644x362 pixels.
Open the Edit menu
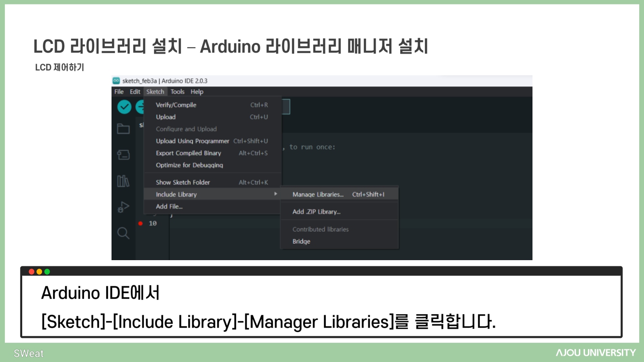point(135,92)
